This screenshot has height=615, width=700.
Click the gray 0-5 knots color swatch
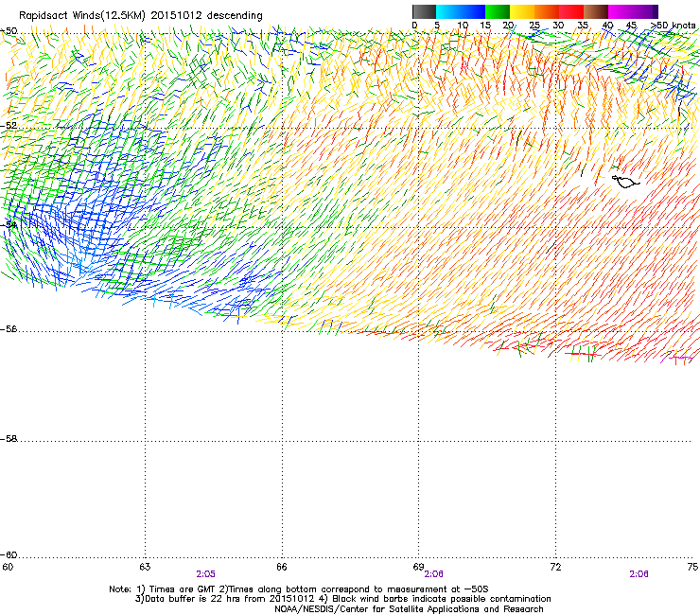pyautogui.click(x=424, y=11)
